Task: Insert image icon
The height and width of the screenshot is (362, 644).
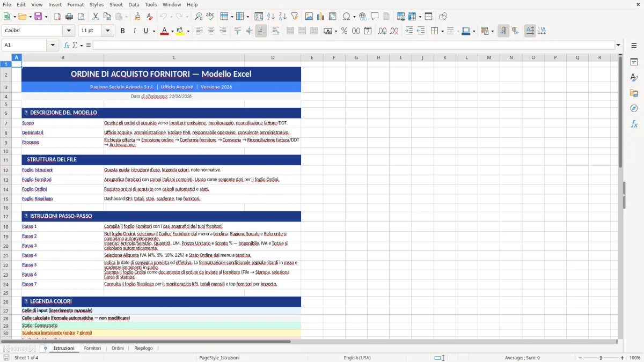Action: [310, 17]
